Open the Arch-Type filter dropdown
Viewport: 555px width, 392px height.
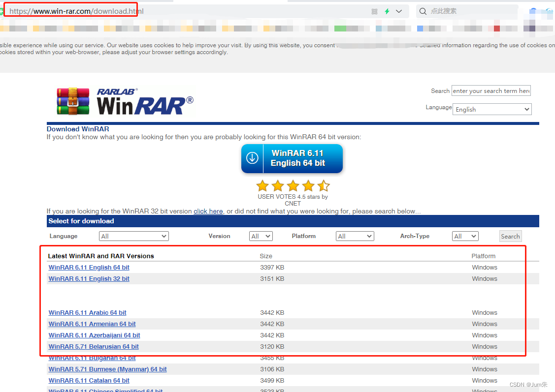tap(465, 236)
